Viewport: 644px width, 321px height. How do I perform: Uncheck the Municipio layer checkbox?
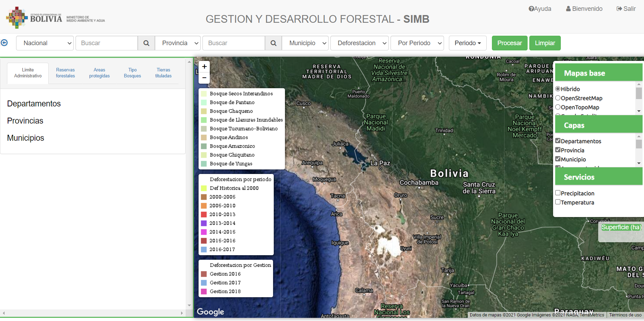(x=558, y=159)
